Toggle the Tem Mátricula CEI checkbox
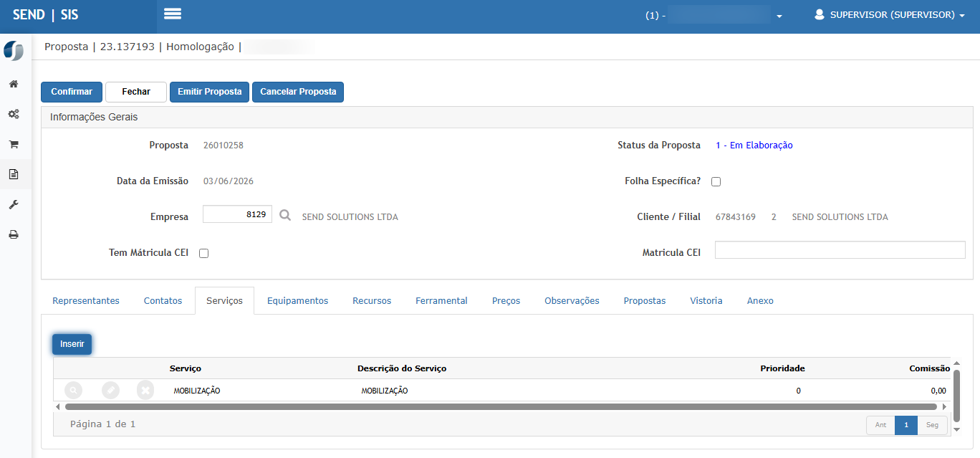 point(203,253)
